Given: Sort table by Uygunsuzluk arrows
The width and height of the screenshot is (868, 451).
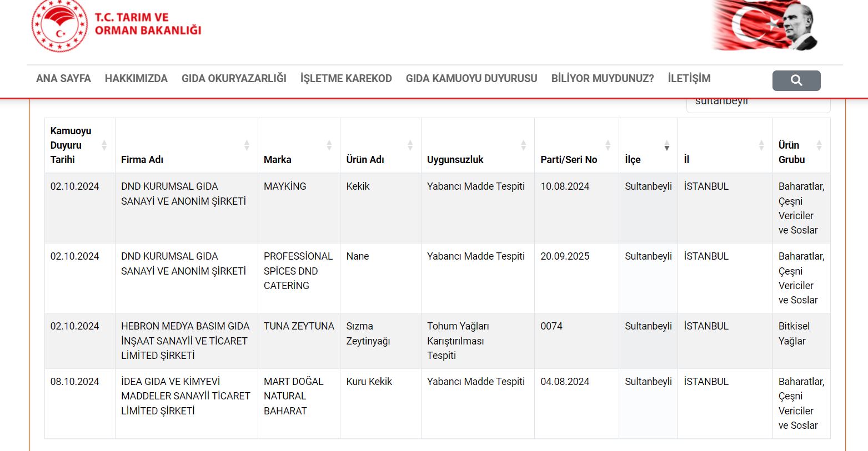Looking at the screenshot, I should tap(523, 145).
